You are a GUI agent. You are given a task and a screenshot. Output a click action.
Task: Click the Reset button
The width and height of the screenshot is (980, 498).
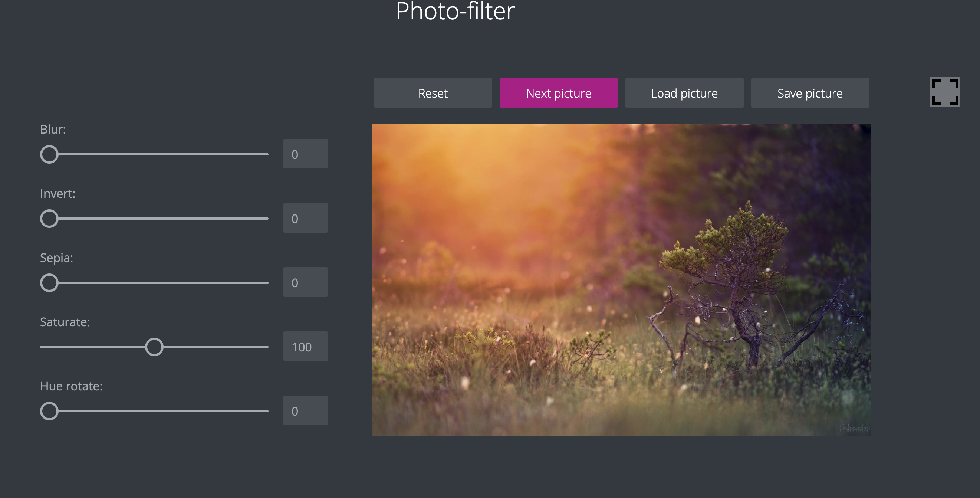(x=433, y=92)
